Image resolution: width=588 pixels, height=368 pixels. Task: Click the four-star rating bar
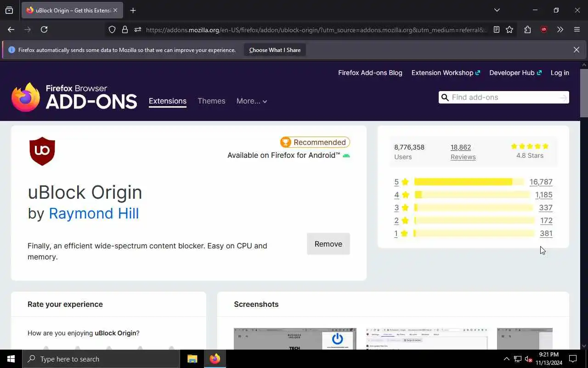pos(472,195)
